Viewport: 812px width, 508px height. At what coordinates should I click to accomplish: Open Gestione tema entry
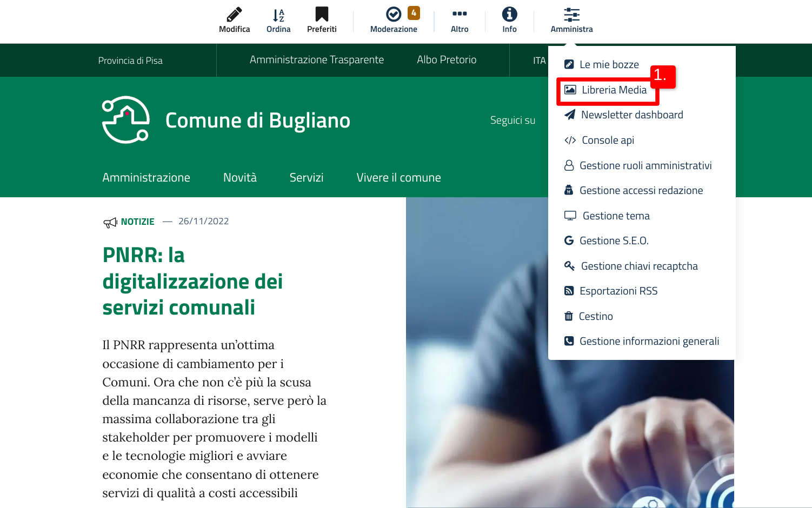pyautogui.click(x=616, y=216)
